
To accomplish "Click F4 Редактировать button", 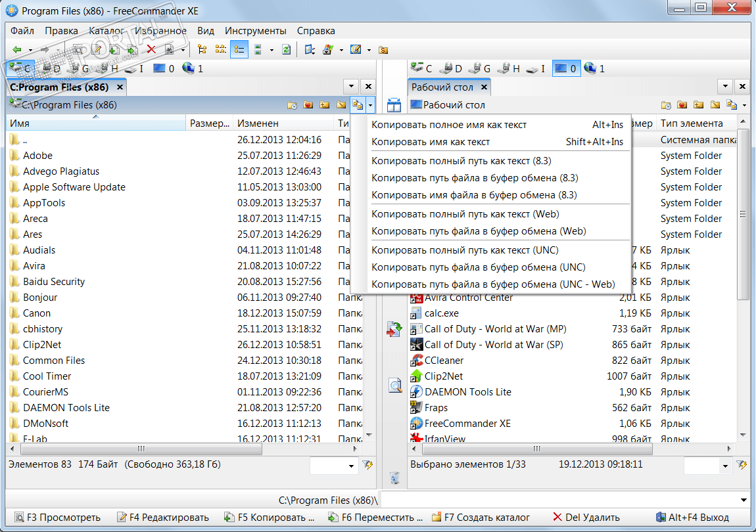I will [163, 518].
